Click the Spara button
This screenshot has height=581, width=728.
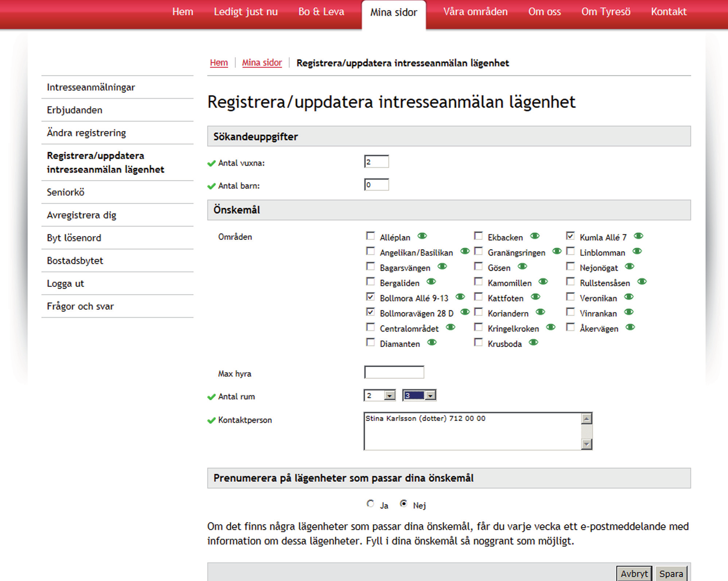[671, 574]
